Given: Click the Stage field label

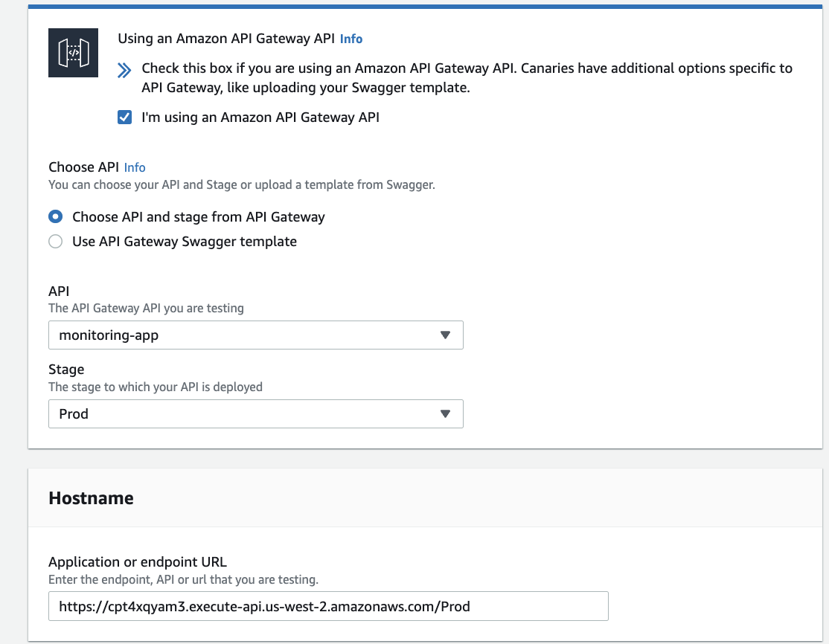Looking at the screenshot, I should point(66,370).
